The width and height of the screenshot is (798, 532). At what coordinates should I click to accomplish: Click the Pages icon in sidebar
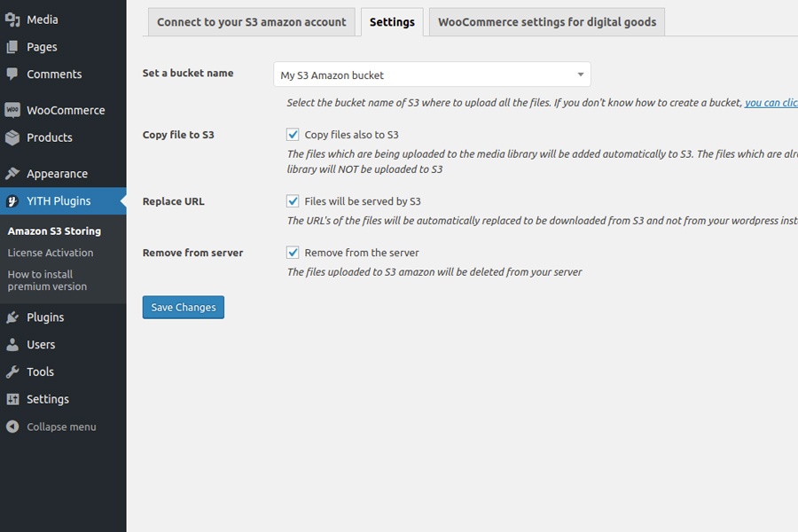12,47
